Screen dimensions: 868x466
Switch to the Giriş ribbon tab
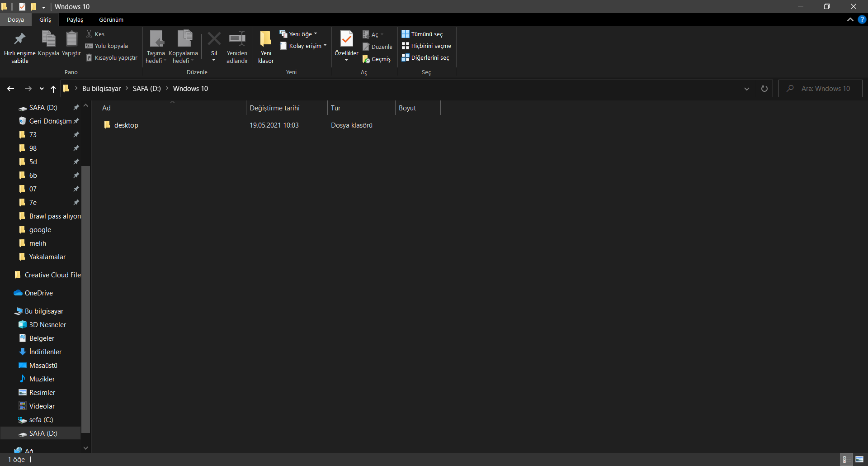[45, 19]
